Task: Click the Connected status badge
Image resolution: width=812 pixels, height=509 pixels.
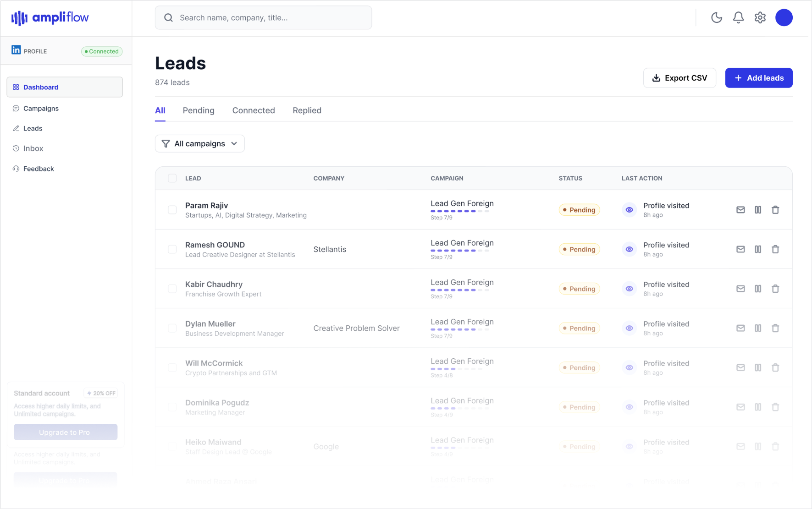Action: coord(102,51)
